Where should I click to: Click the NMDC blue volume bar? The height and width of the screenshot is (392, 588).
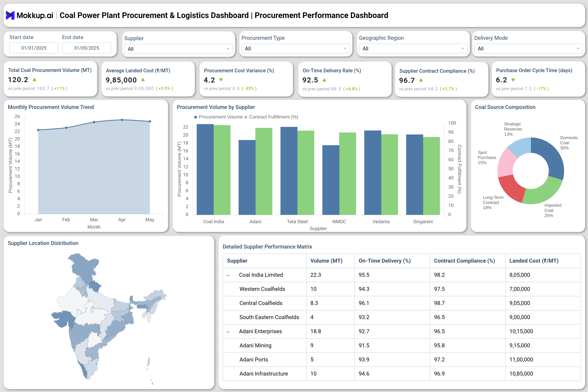click(x=331, y=180)
